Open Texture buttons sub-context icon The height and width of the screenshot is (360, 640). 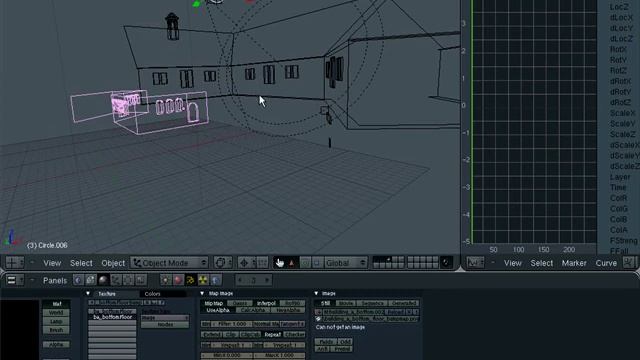190,280
